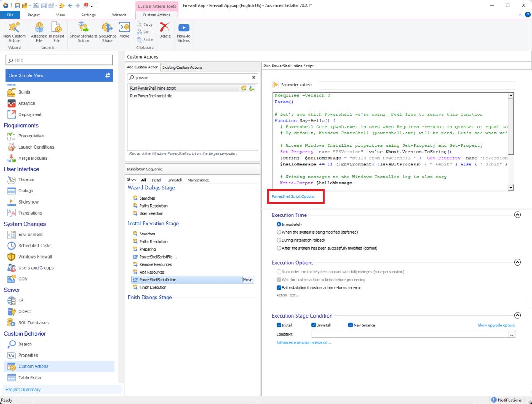The height and width of the screenshot is (404, 532).
Task: Switch to Wizards ribbon tab
Action: (119, 15)
